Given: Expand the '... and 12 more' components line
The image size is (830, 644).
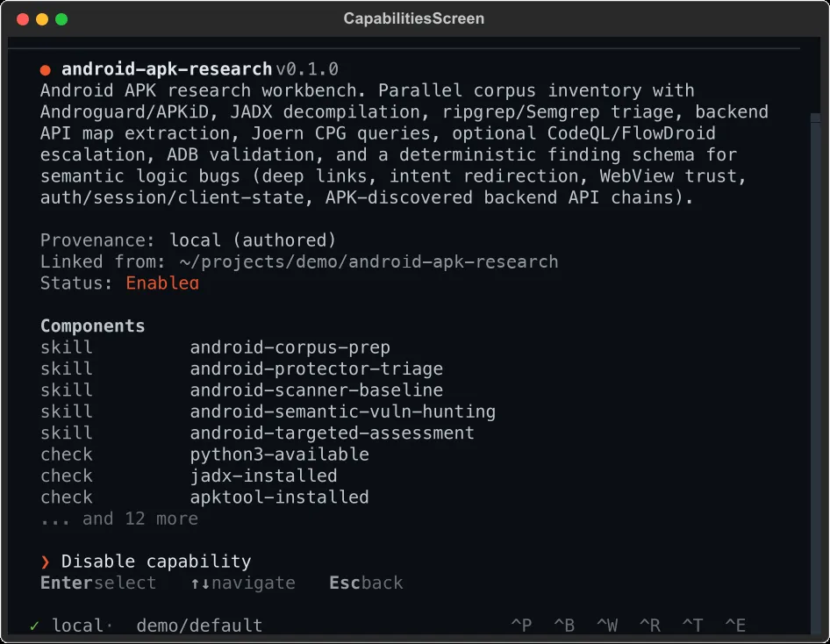Looking at the screenshot, I should pos(119,519).
